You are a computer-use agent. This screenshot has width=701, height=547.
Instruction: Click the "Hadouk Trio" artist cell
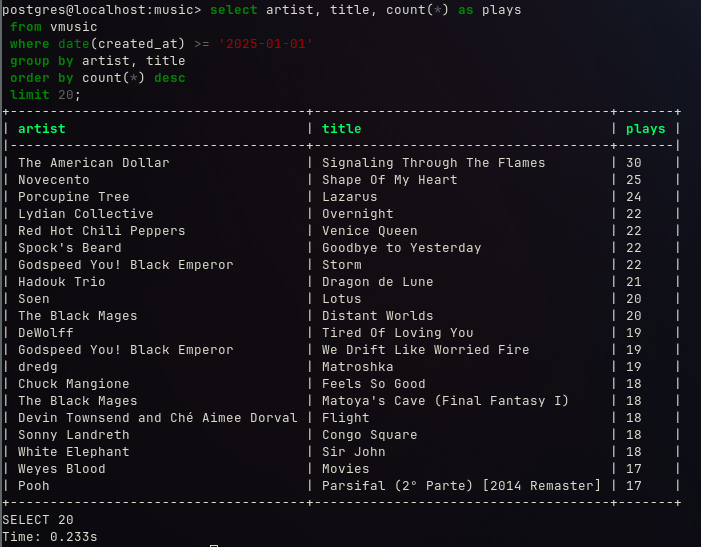click(61, 282)
